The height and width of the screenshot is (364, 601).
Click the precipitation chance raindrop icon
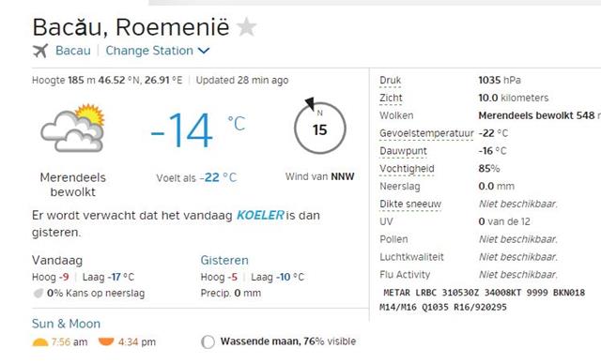click(39, 294)
